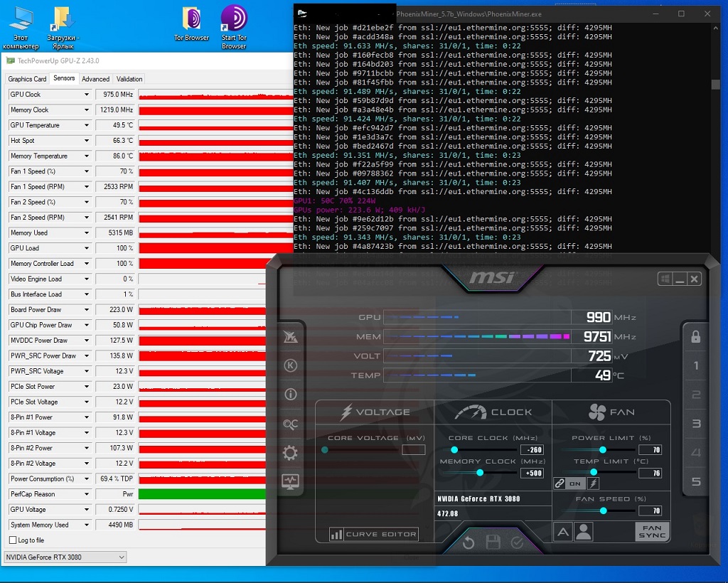Enable Log to file checkbox
Viewport: 728px width, 583px height.
click(13, 540)
